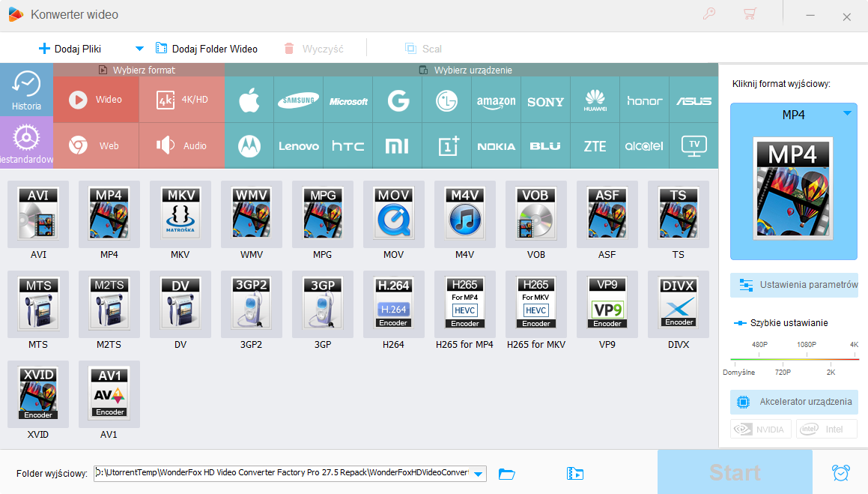Screen dimensions: 868x494
Task: Open the alarm clock scheduler icon
Action: [x=840, y=472]
